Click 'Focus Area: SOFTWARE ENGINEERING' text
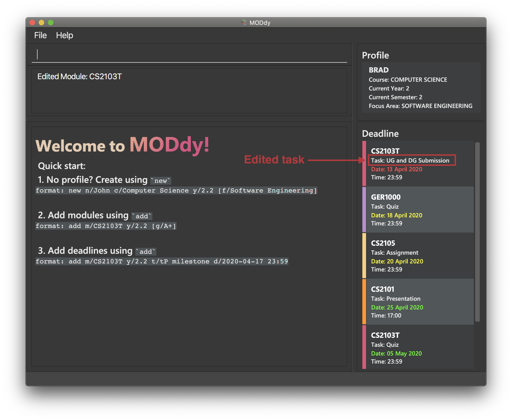512x420 pixels. [x=420, y=106]
